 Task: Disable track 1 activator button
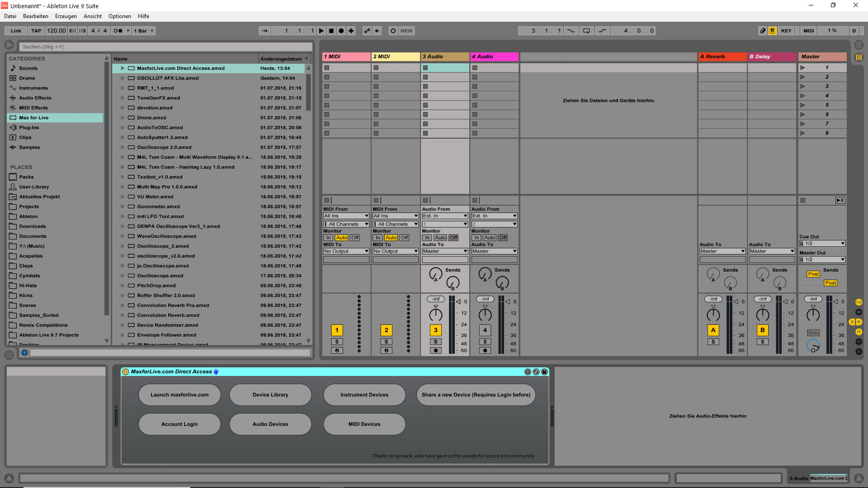coord(337,330)
